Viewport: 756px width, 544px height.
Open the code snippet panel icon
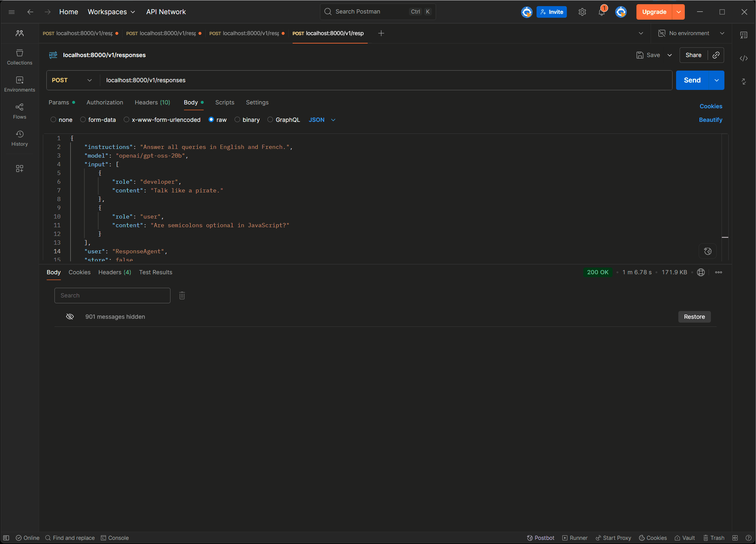tap(744, 58)
